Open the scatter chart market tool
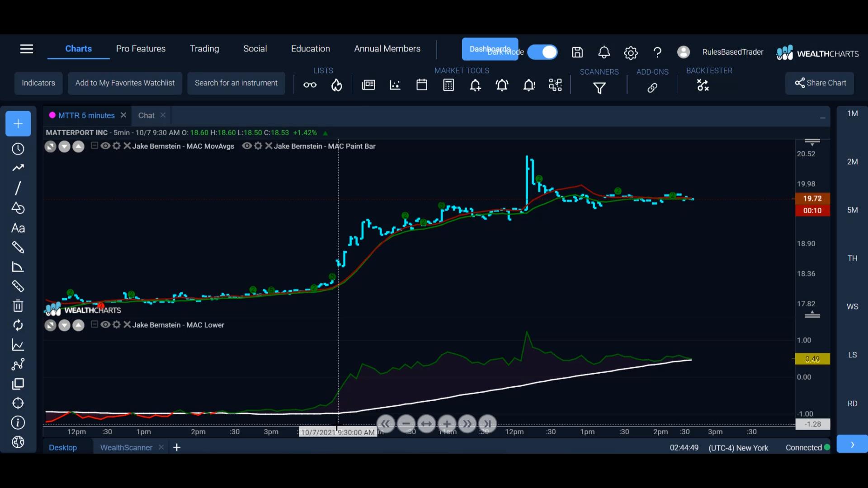 [395, 85]
